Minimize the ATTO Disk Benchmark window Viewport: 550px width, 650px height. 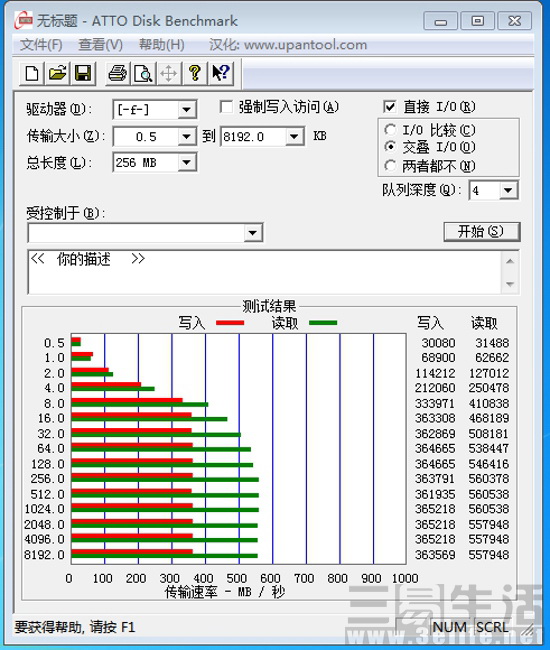point(441,21)
